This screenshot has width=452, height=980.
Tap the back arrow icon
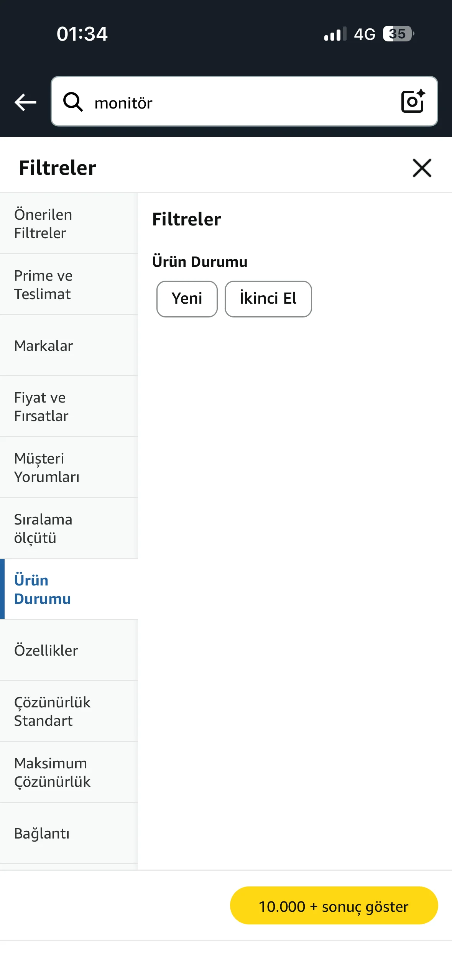pos(25,102)
